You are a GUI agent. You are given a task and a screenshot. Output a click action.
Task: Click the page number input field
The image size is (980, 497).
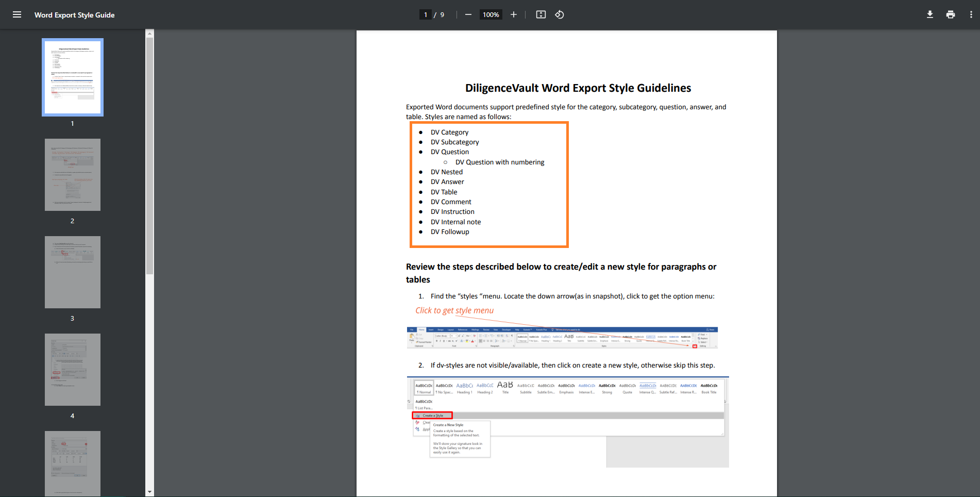(x=426, y=14)
